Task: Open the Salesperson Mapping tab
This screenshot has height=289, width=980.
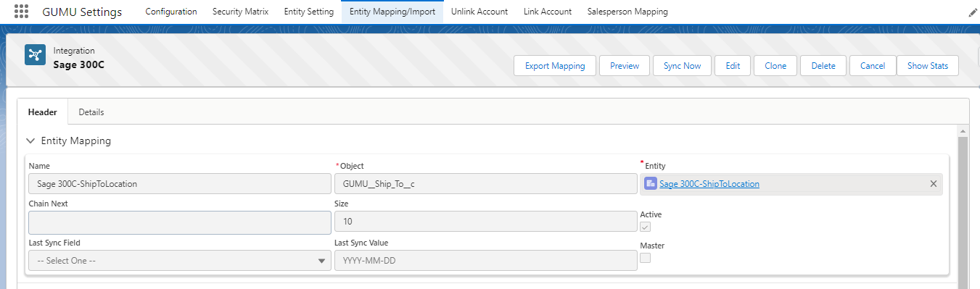Action: (x=627, y=12)
